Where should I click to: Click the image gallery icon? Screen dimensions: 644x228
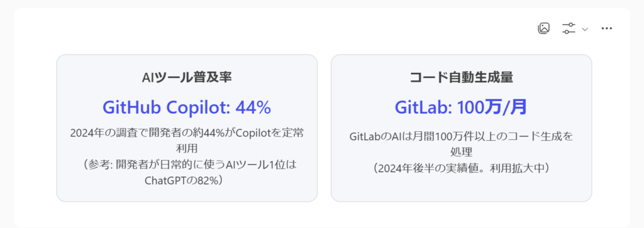point(544,28)
